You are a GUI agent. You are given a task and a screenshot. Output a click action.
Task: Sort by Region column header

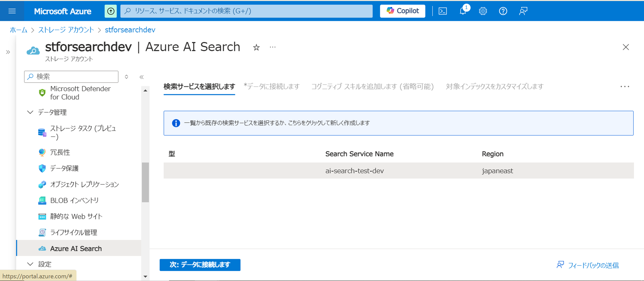coord(492,154)
